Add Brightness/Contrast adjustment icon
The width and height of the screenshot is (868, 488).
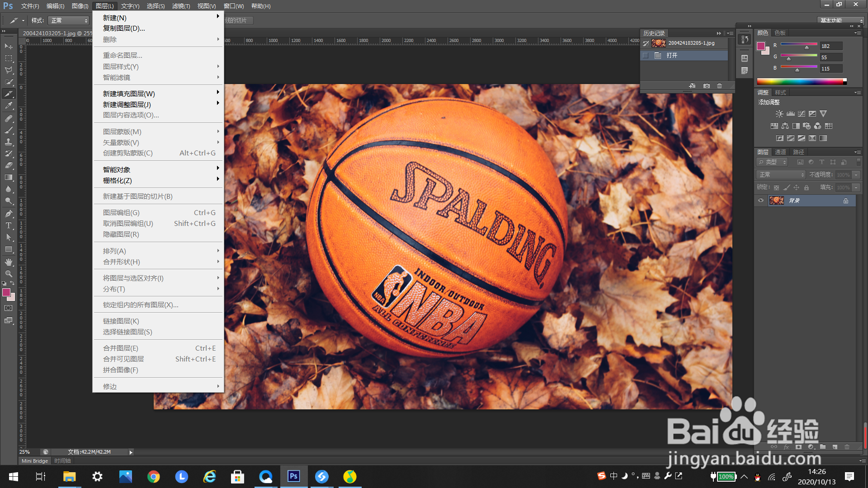pos(779,114)
